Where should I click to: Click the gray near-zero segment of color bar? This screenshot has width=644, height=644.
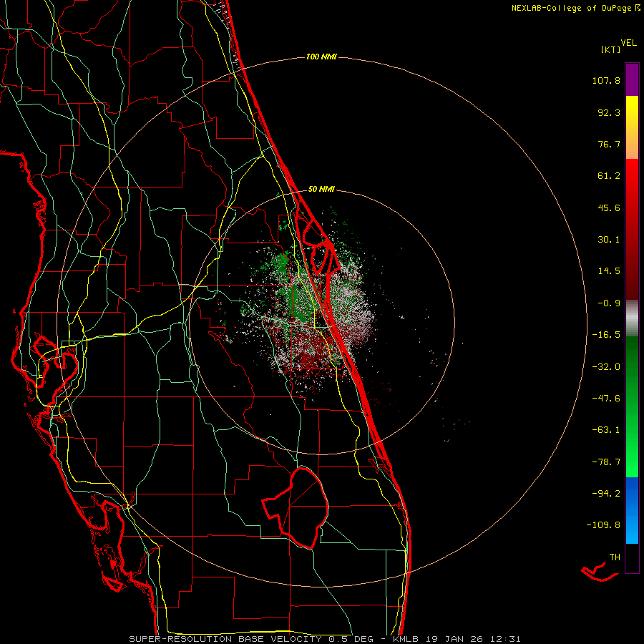click(632, 318)
